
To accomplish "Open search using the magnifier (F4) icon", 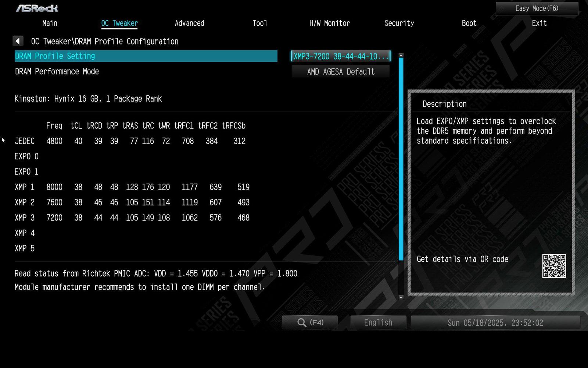I will 310,322.
